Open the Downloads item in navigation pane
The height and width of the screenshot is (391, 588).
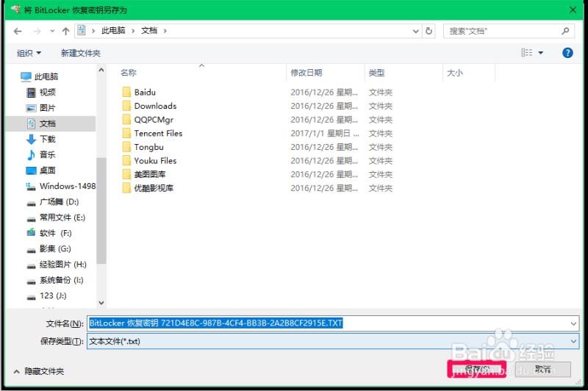(47, 139)
